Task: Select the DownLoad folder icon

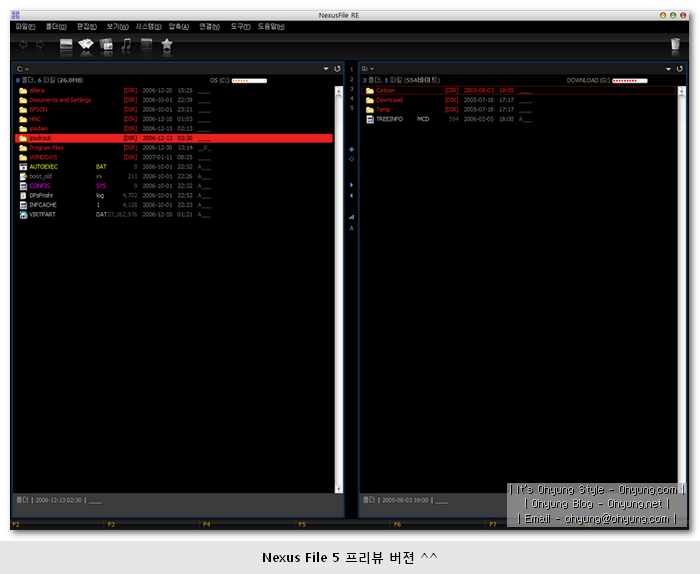Action: pos(370,100)
